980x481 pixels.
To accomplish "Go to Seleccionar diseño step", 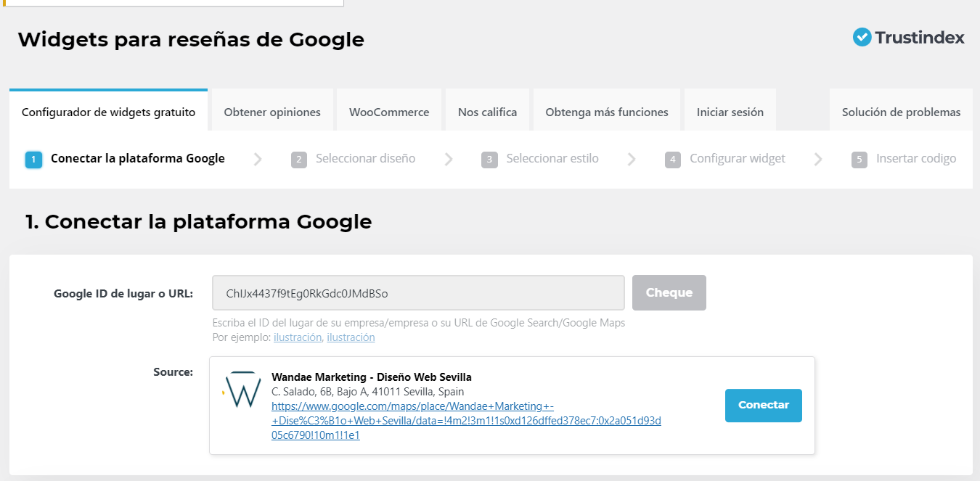I will [366, 158].
